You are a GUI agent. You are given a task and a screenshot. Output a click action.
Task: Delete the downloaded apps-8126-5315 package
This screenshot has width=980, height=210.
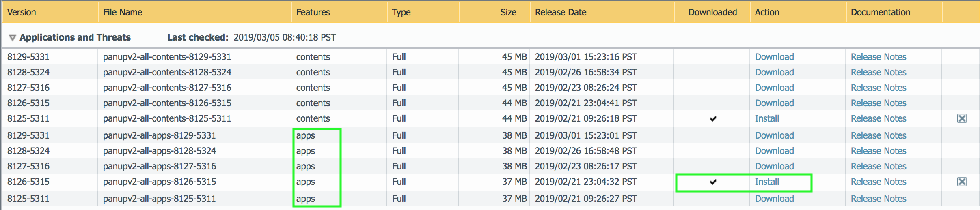[962, 182]
